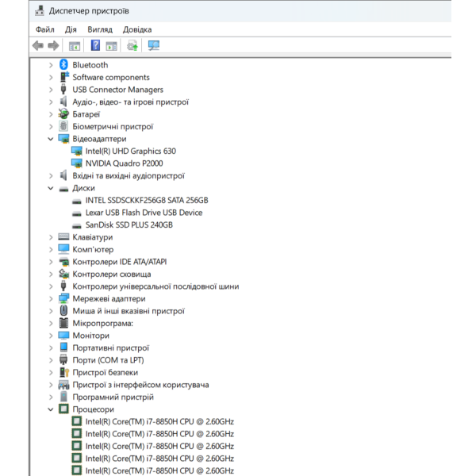Open the Файл menu
This screenshot has width=476, height=476.
coord(45,29)
